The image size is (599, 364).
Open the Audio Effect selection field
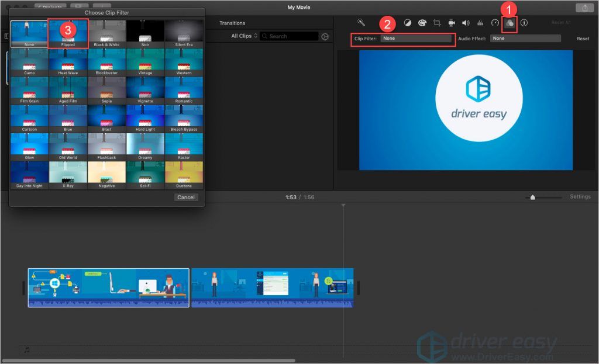(x=525, y=39)
